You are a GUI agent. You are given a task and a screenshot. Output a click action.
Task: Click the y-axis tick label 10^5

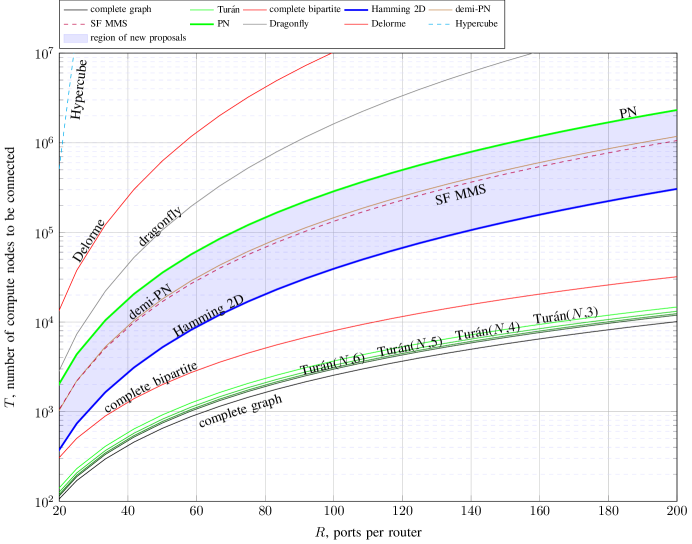point(44,233)
